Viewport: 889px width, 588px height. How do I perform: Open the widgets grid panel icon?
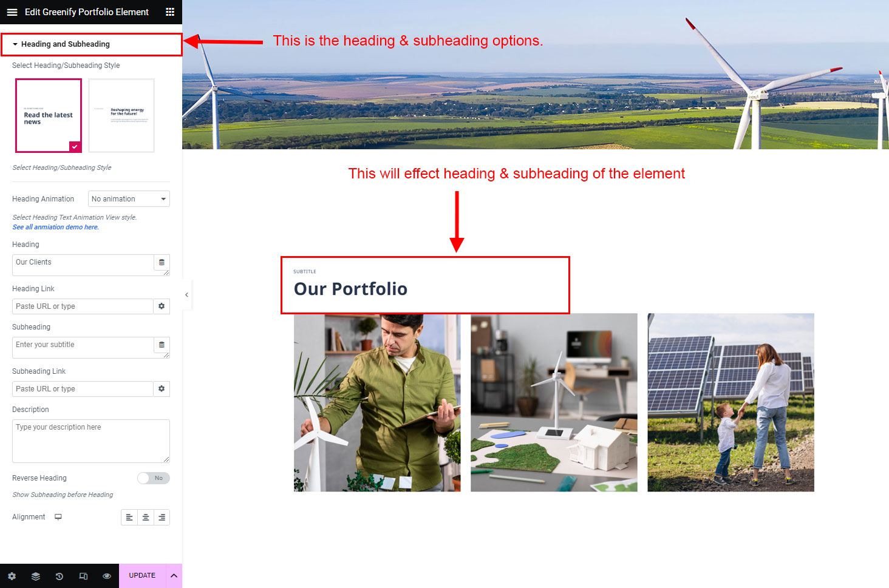click(170, 12)
